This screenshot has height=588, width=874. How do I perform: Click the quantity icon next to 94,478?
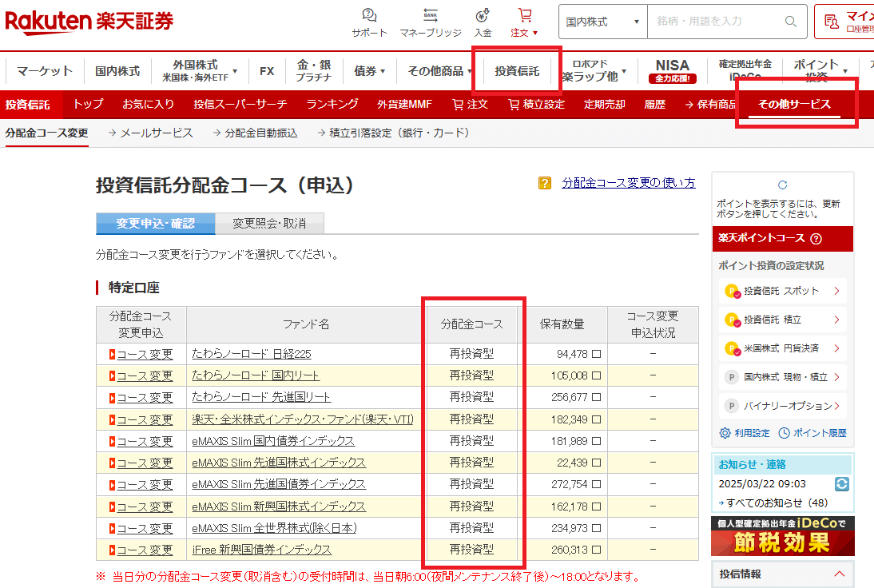click(597, 354)
